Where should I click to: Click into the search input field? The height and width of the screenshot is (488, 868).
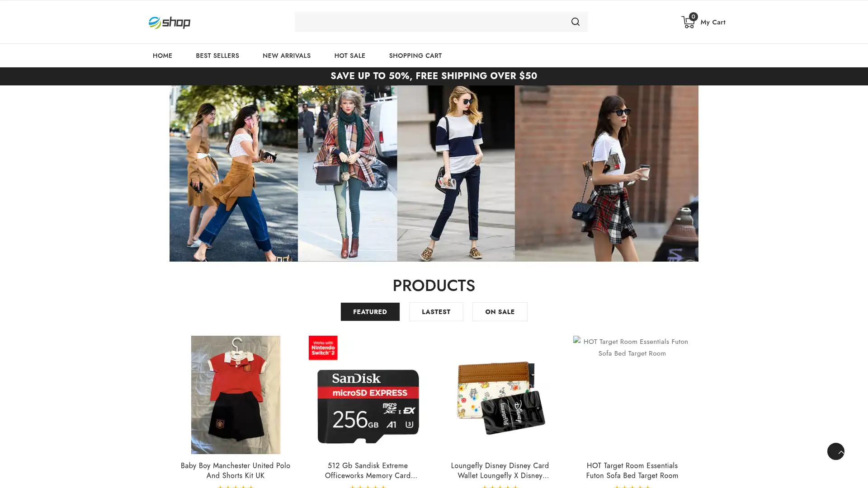[x=429, y=22]
